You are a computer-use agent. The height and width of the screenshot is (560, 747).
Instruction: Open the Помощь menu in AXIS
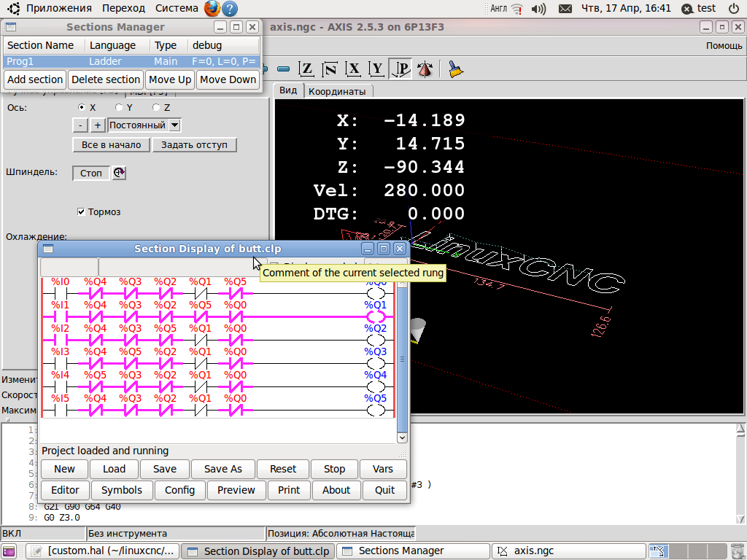tap(724, 45)
